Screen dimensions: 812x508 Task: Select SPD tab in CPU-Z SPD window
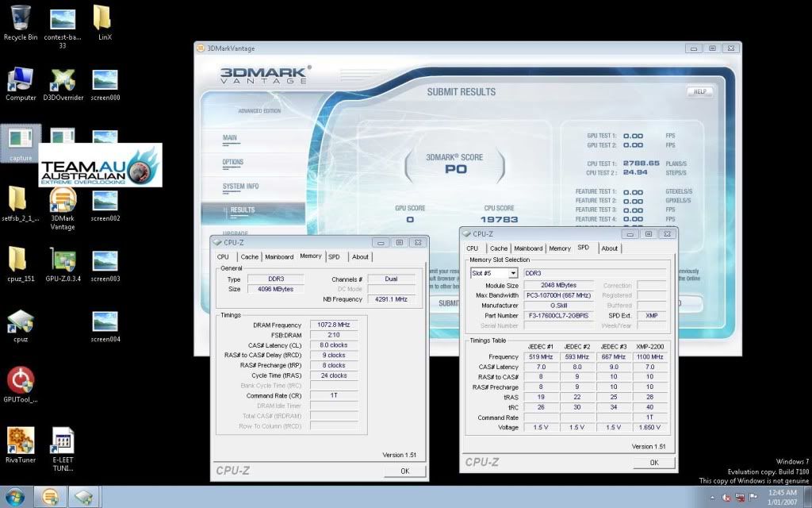(583, 248)
